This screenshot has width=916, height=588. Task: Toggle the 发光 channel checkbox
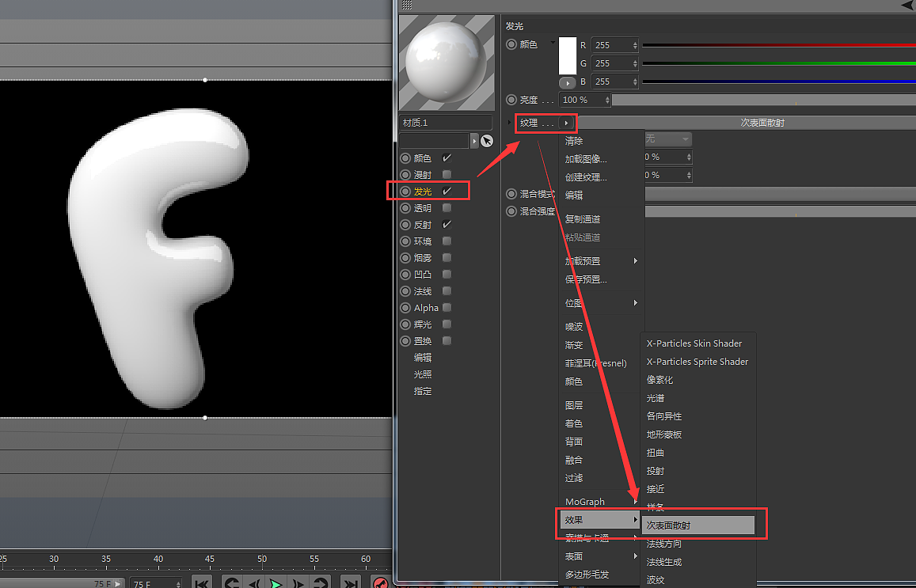[447, 191]
